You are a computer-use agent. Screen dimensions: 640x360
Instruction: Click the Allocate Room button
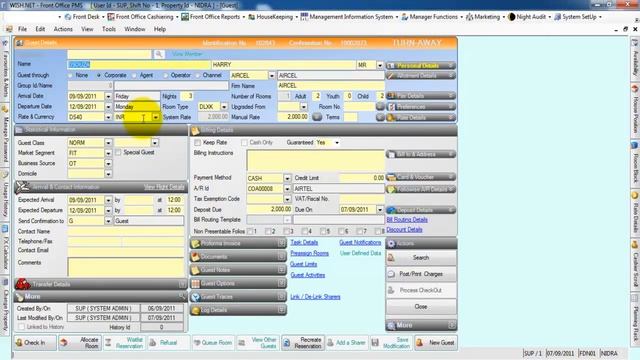click(80, 343)
